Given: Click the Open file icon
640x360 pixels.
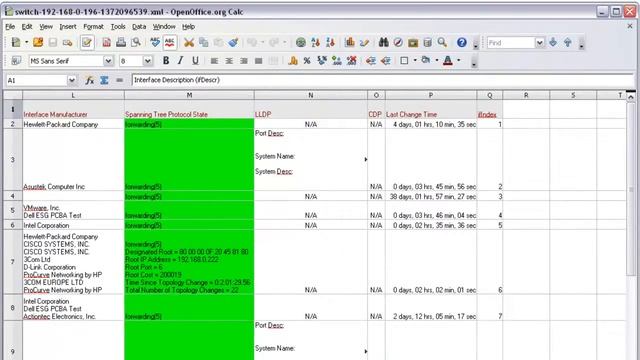Looking at the screenshot, I should coord(38,42).
